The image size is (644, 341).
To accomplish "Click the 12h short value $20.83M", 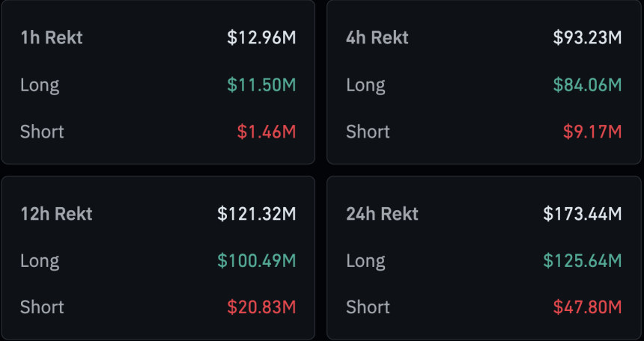I will coord(261,307).
